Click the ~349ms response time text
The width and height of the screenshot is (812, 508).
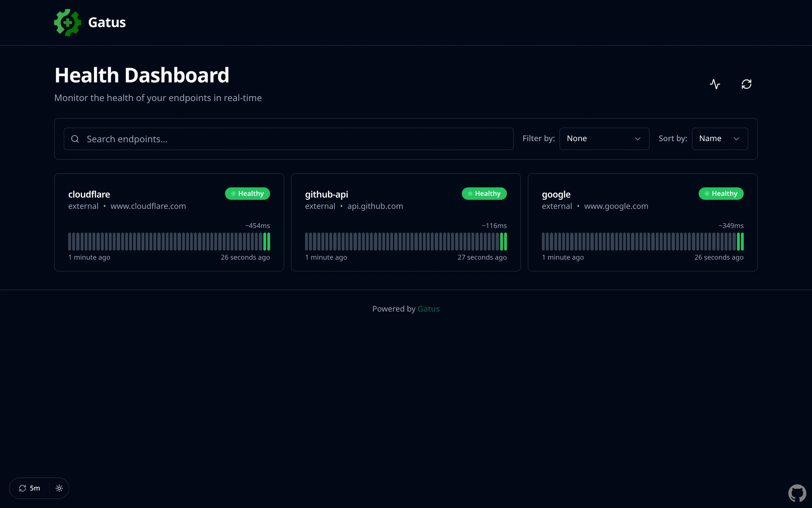pyautogui.click(x=731, y=226)
